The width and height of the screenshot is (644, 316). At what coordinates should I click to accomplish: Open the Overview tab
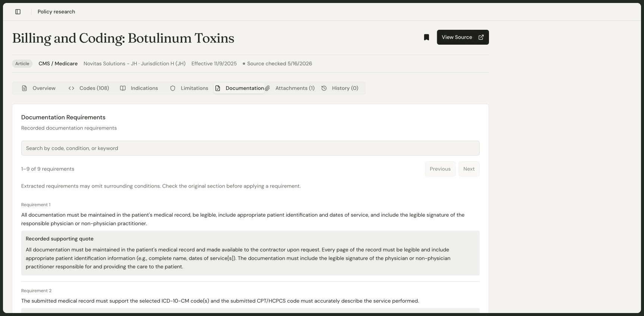pos(39,88)
